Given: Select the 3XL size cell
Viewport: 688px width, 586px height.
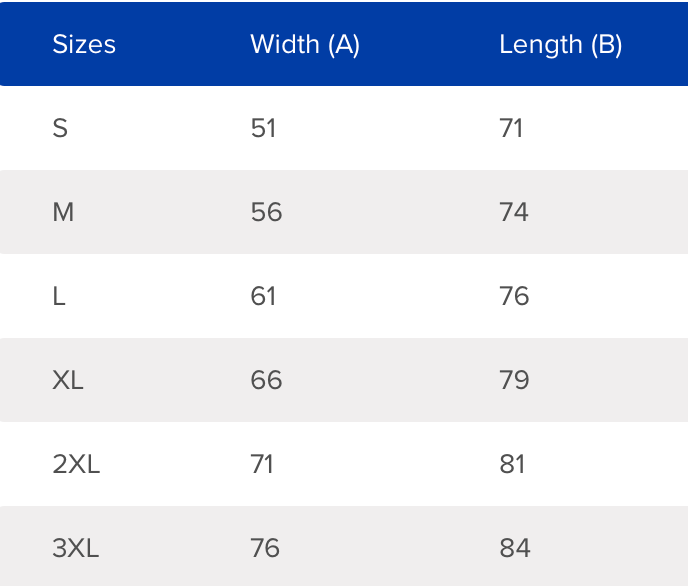Looking at the screenshot, I should [76, 548].
